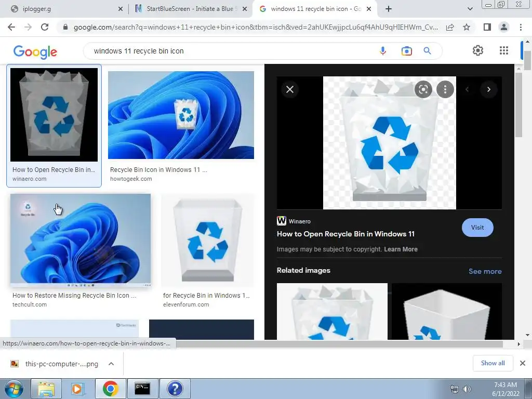This screenshot has height=399, width=532.
Task: Launch Windows Media Player taskbar icon
Action: [78, 389]
